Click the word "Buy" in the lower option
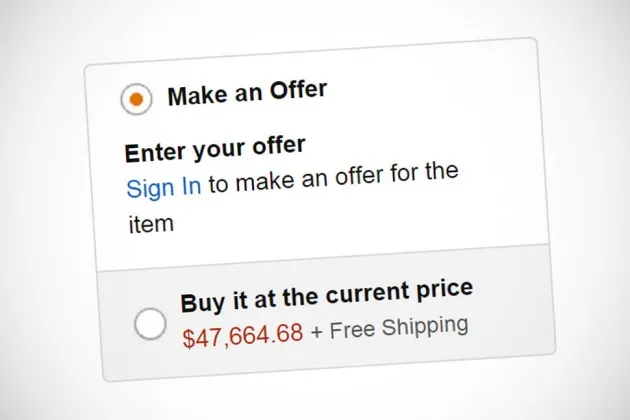The image size is (630, 420). (x=201, y=303)
